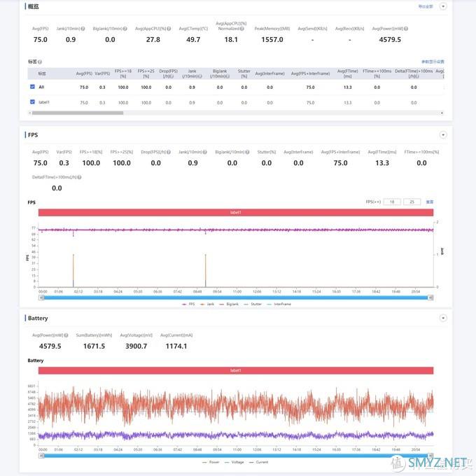Viewport: 476px width, 476px height.
Task: Open the Avg(Power)[mW] help icon in overview
Action: click(x=406, y=29)
